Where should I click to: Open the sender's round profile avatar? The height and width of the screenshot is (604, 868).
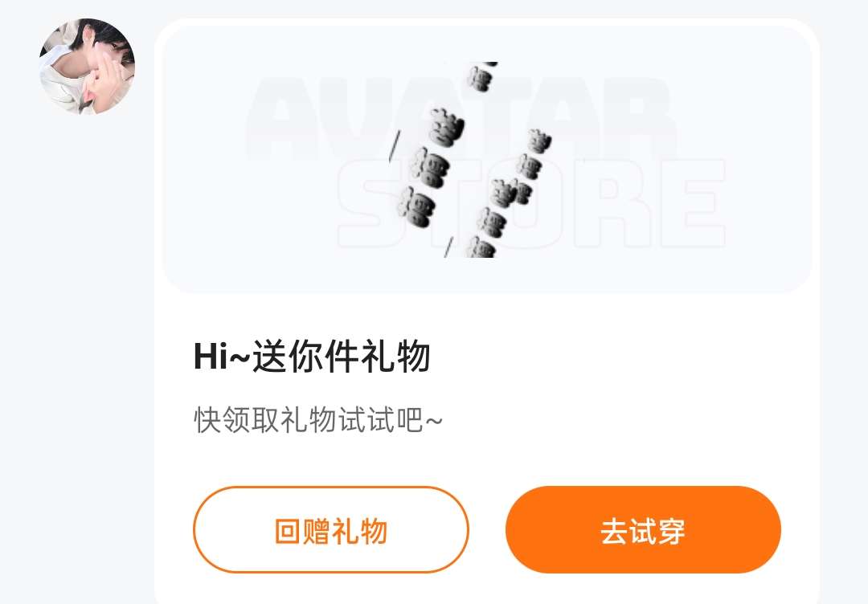point(87,67)
